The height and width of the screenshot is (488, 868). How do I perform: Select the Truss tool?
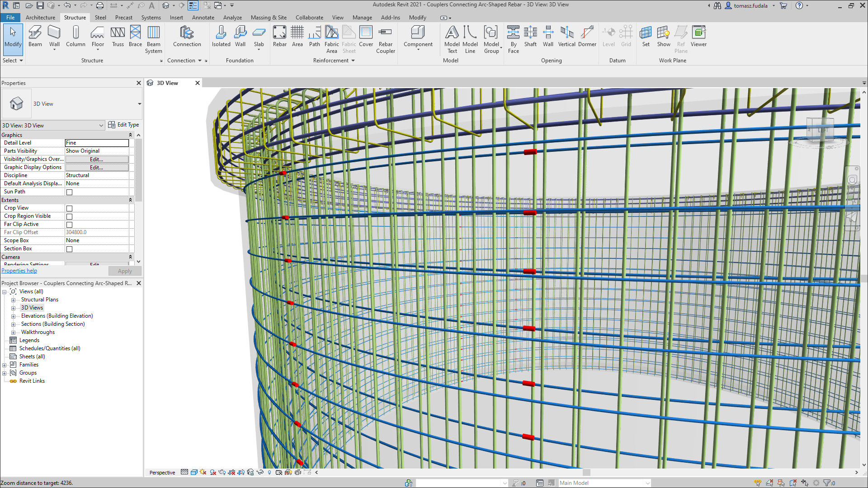click(118, 36)
